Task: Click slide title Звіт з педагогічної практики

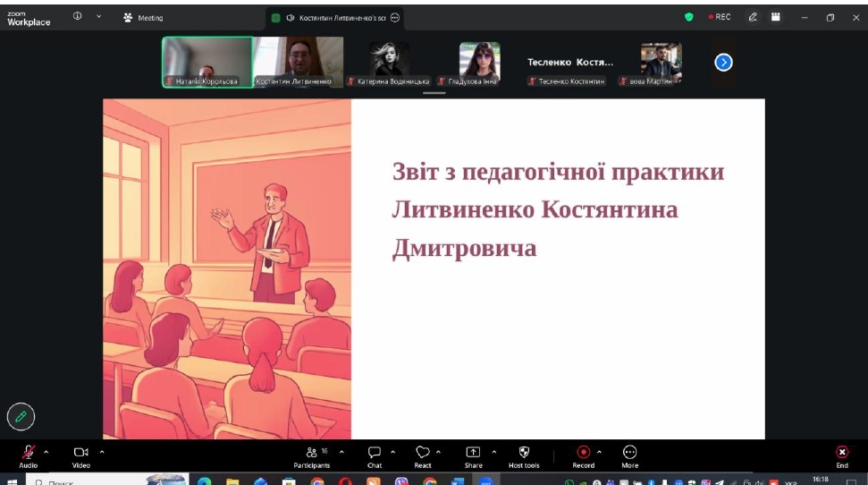Action: click(x=558, y=172)
